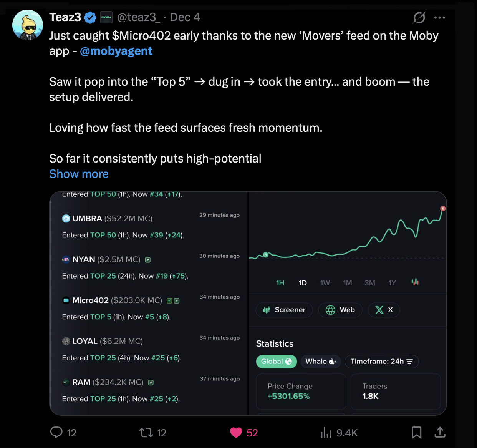Expand tweet with Show more

79,174
